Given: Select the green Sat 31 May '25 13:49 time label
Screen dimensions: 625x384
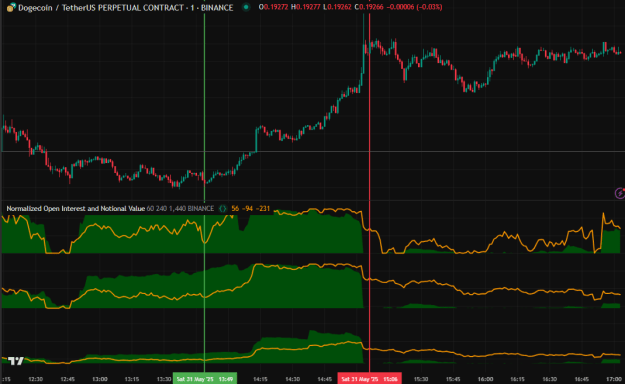Looking at the screenshot, I should pos(205,378).
